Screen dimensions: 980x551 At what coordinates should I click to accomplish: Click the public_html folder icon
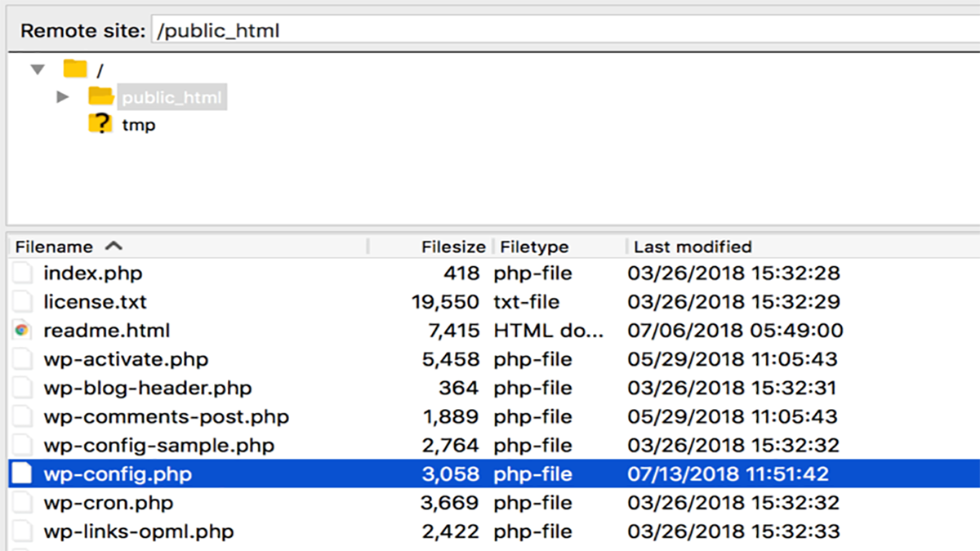(101, 97)
